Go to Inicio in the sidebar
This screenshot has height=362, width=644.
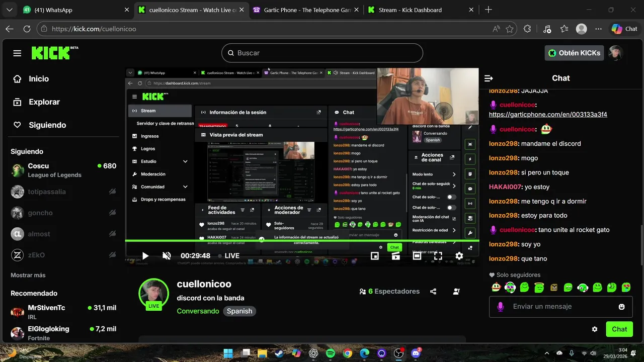31,78
